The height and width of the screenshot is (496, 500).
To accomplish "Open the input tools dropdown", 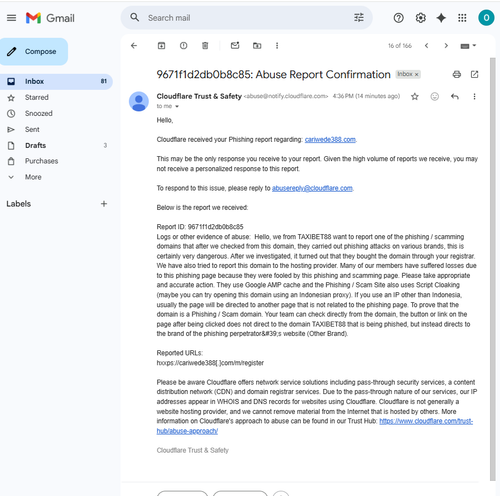I will [468, 46].
